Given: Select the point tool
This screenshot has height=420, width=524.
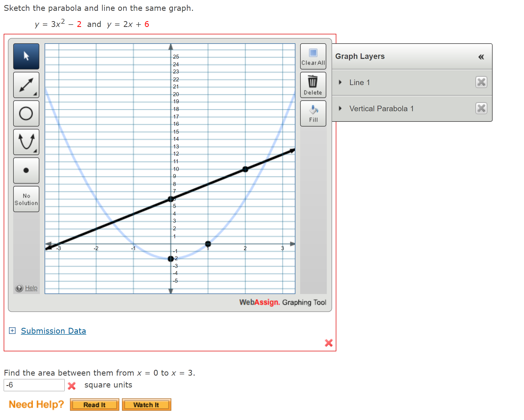Looking at the screenshot, I should click(26, 170).
